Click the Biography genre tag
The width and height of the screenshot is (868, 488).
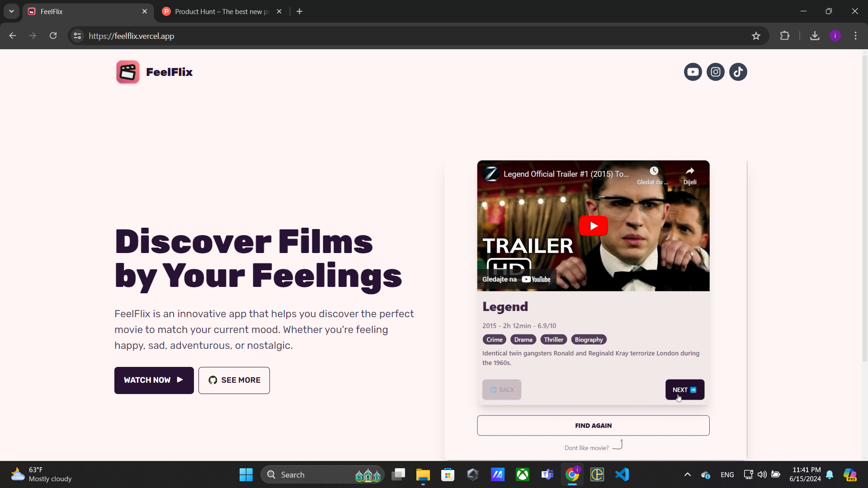(x=589, y=339)
